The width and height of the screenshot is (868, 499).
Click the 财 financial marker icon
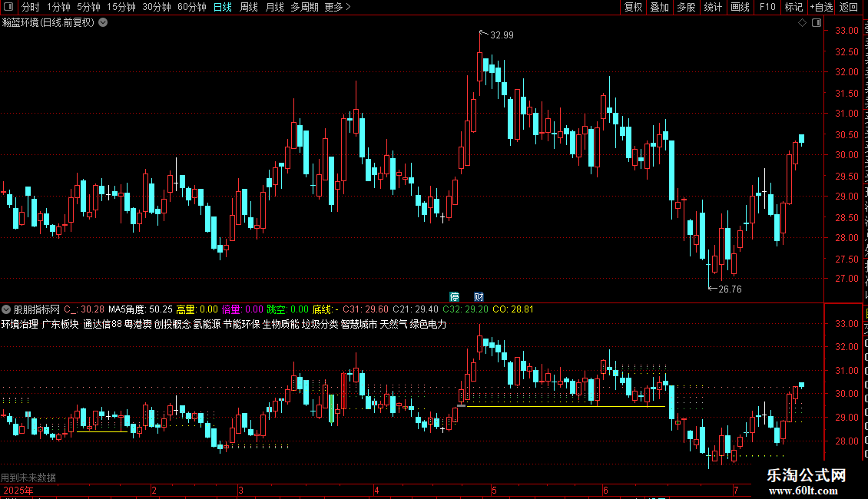[x=479, y=297]
